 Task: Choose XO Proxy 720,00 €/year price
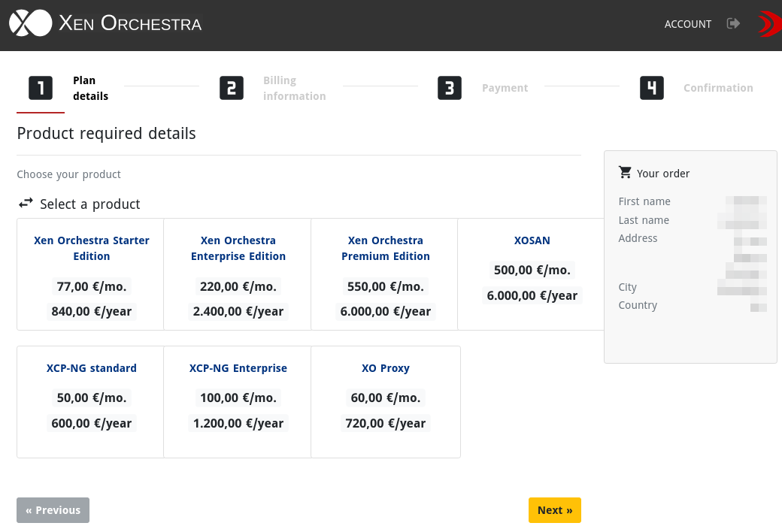(x=386, y=423)
